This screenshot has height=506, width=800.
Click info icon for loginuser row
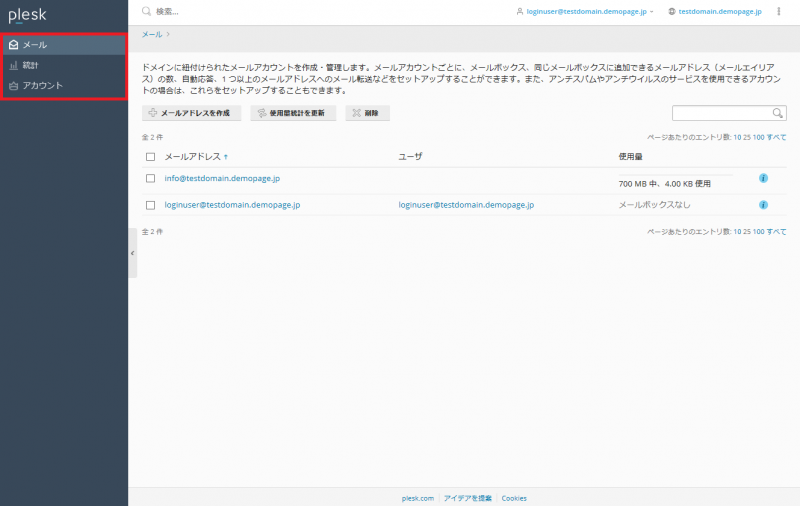[763, 205]
